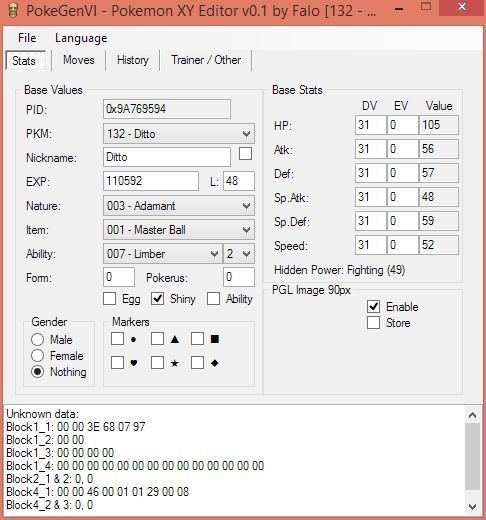Viewport: 486px width, 520px height.
Task: Open the ability slot dropdown showing 2
Action: coord(239,254)
